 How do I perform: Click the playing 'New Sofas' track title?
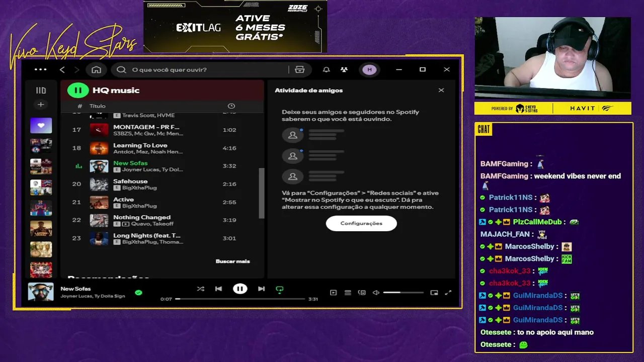(130, 163)
